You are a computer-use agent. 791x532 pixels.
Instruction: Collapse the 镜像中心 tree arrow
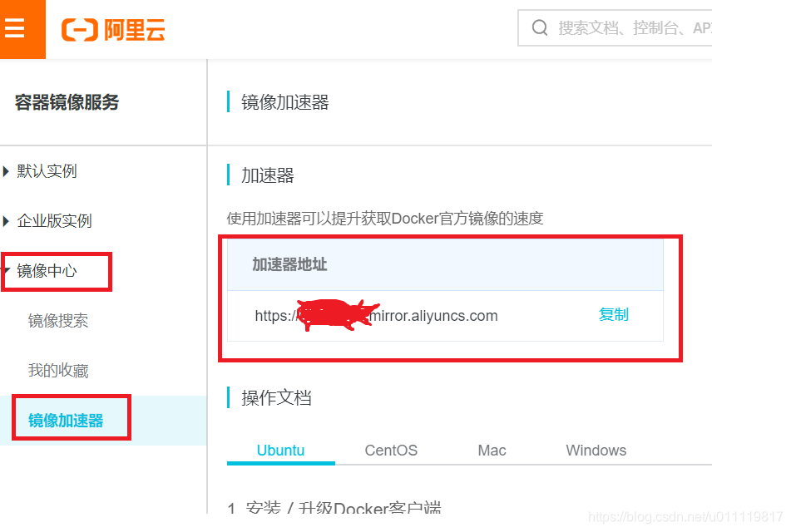click(x=7, y=270)
